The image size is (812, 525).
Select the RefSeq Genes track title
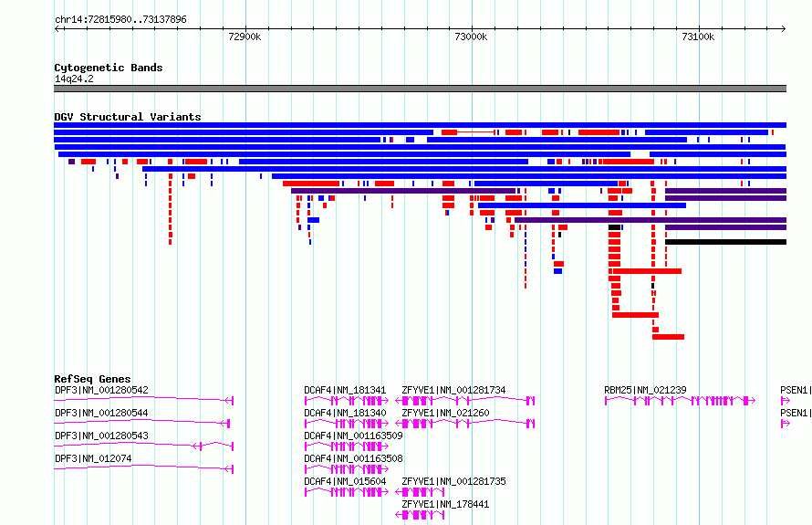coord(92,379)
